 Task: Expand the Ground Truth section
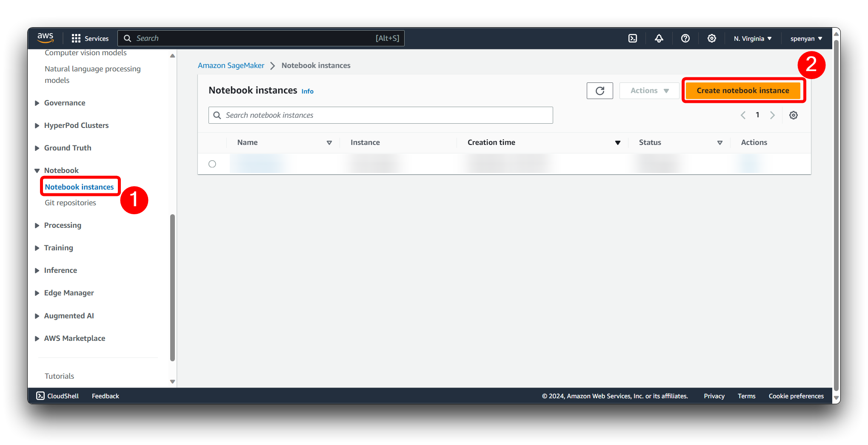coord(37,148)
